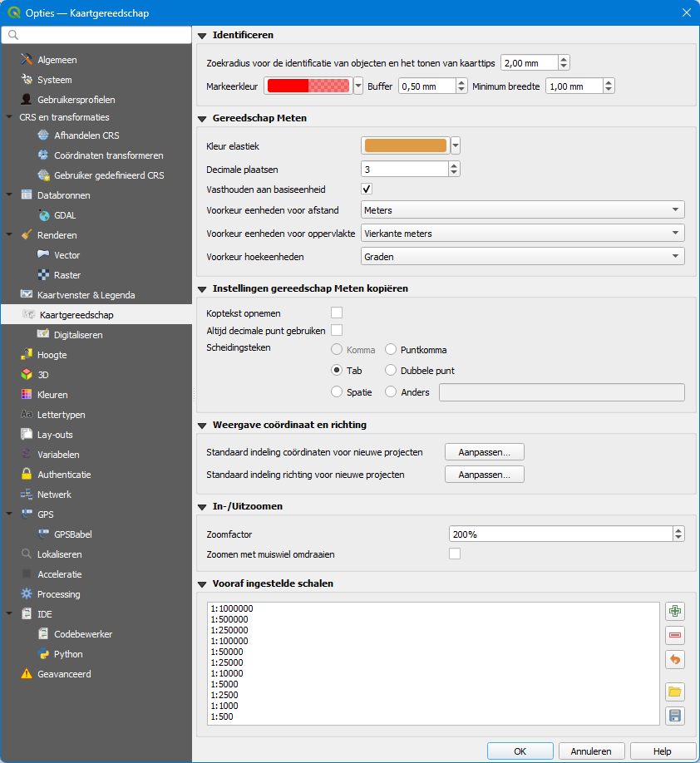Image resolution: width=700 pixels, height=763 pixels.
Task: Open the Variabelen settings page
Action: (58, 455)
